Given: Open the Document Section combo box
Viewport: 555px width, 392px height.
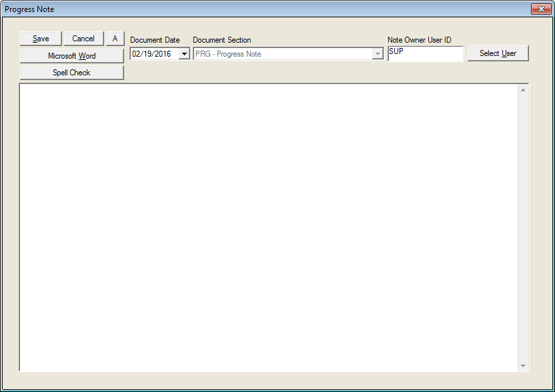Looking at the screenshot, I should coord(378,53).
